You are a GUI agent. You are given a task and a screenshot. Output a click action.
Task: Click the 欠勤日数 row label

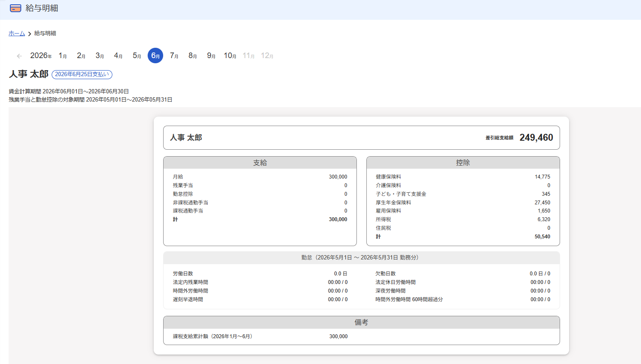385,274
